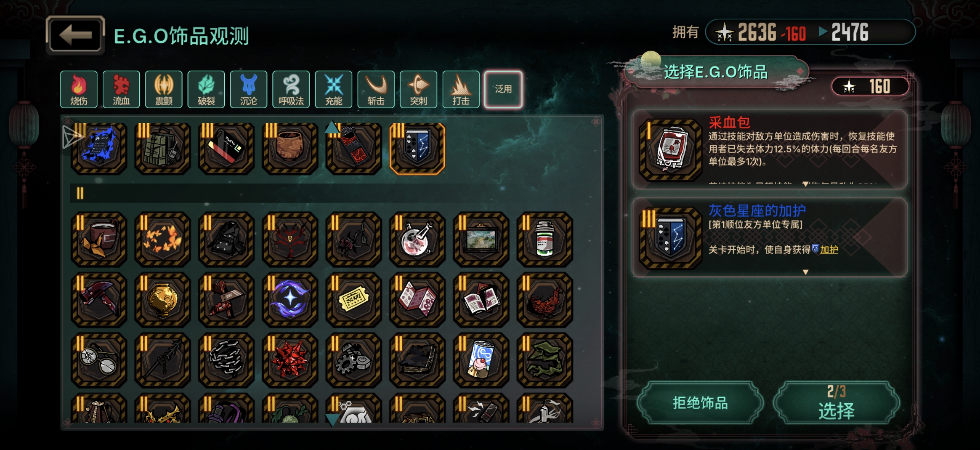This screenshot has height=450, width=980.
Task: Pick the chains gift icon
Action: (226, 360)
